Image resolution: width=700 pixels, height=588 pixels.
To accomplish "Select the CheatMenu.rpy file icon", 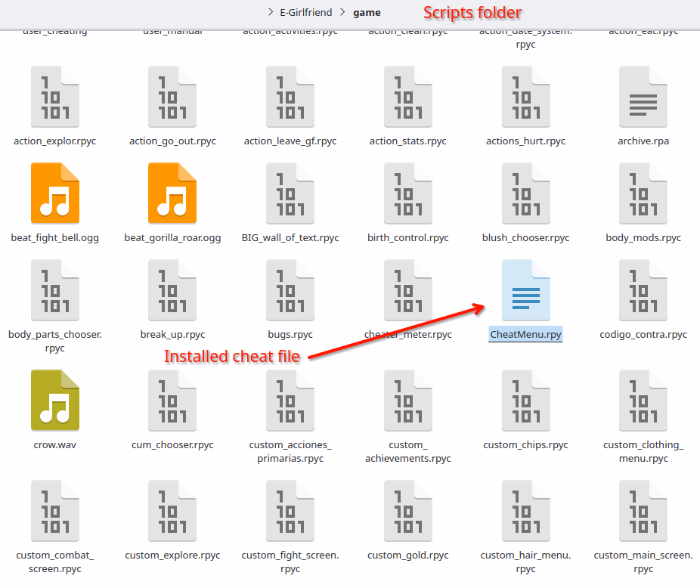I will (525, 290).
